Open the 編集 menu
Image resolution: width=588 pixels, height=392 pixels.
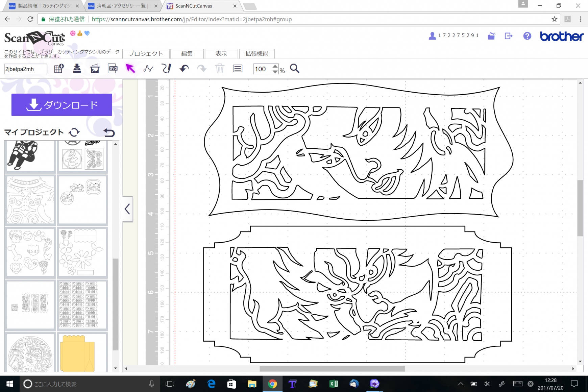tap(187, 54)
